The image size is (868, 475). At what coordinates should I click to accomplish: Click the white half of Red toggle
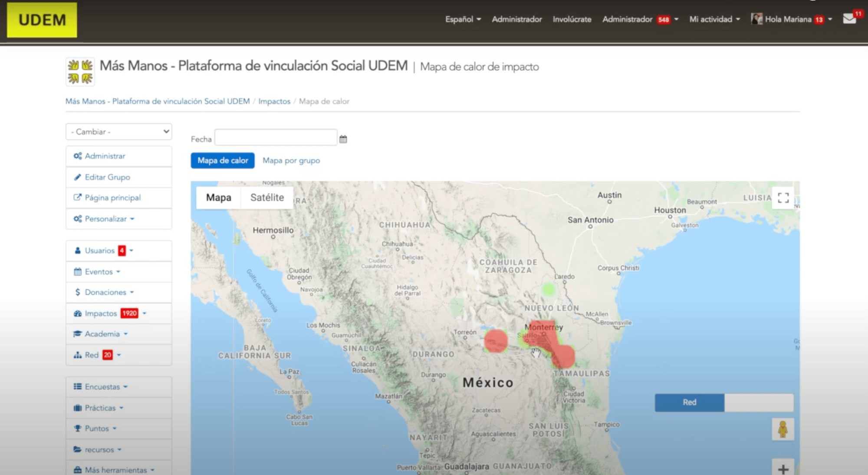[x=759, y=402]
